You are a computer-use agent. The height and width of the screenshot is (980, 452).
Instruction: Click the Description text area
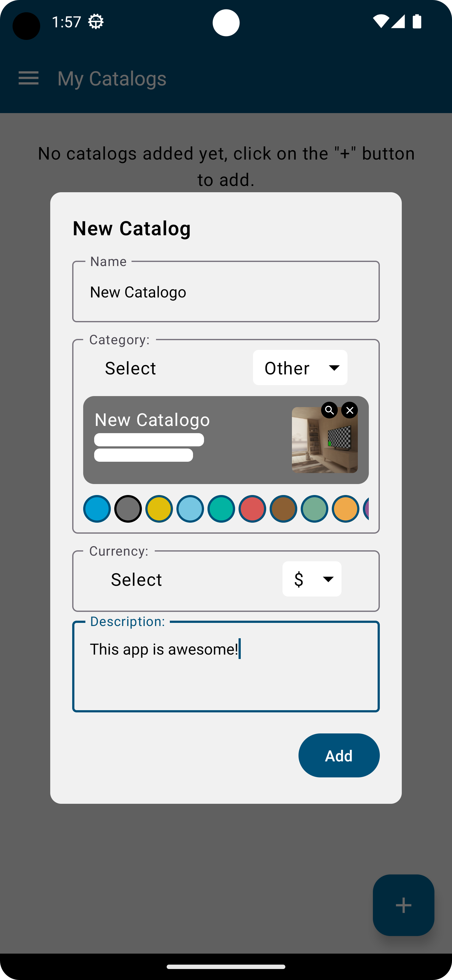(x=226, y=667)
